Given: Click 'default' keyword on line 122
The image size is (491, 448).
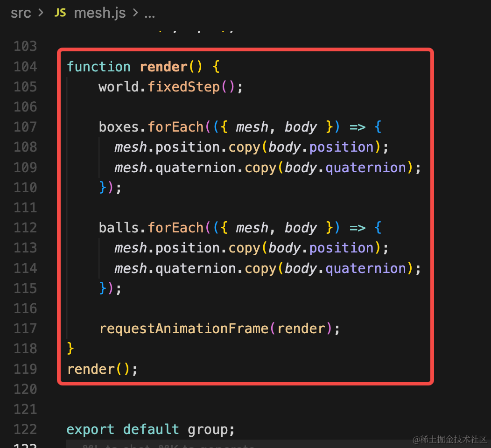Looking at the screenshot, I should (x=151, y=429).
